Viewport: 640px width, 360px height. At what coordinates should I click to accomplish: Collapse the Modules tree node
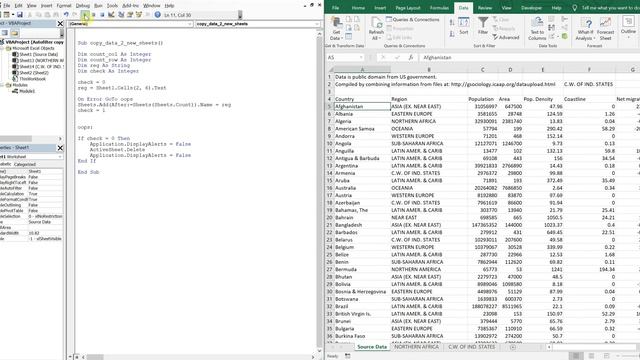click(x=2, y=85)
